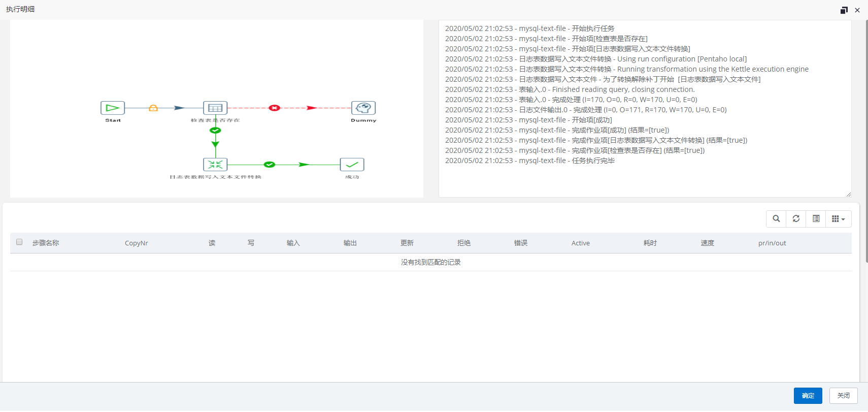
Task: Click the 读 column header
Action: pyautogui.click(x=212, y=243)
